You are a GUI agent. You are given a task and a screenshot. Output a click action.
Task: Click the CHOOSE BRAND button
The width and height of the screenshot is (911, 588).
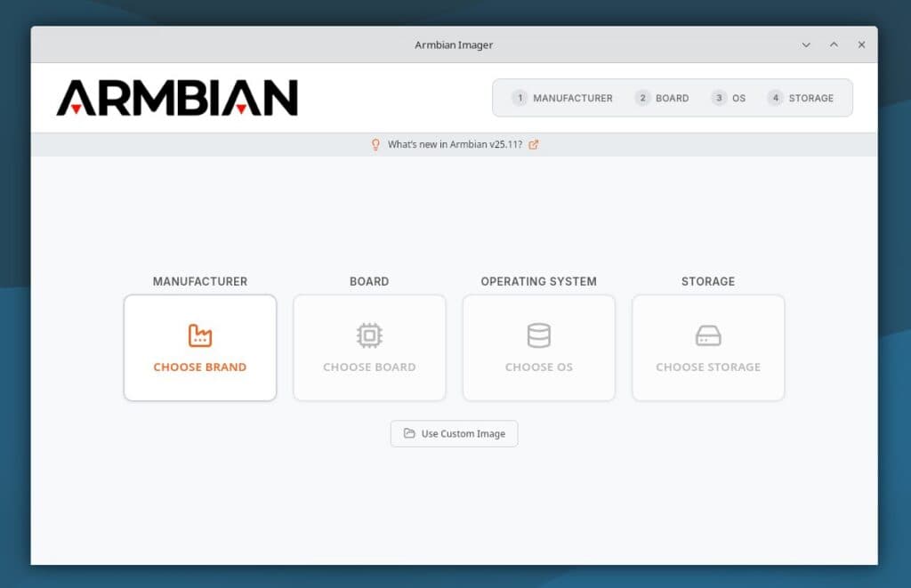(x=200, y=366)
